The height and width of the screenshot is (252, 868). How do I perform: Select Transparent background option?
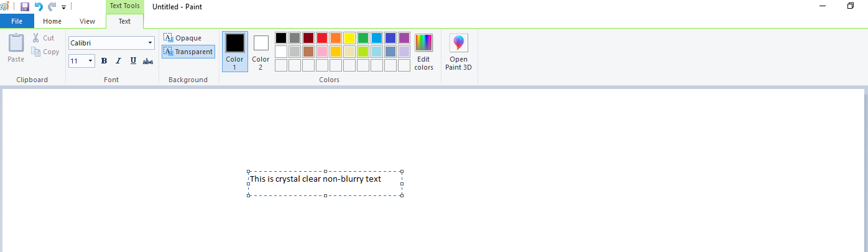pyautogui.click(x=188, y=52)
